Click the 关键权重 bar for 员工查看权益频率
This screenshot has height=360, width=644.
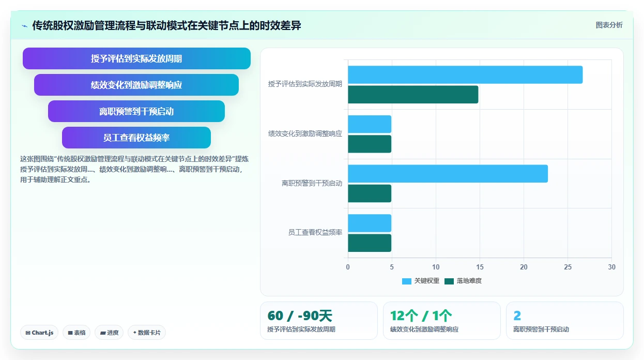click(370, 223)
